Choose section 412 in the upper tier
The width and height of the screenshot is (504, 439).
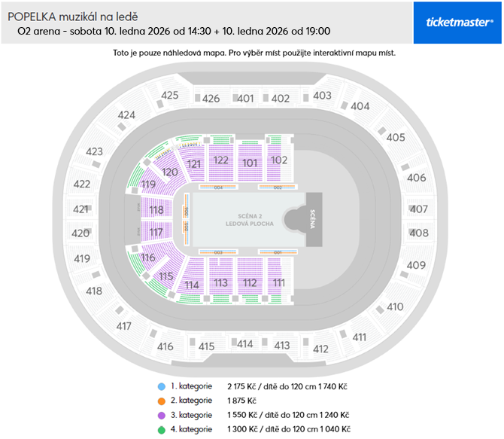(x=320, y=349)
